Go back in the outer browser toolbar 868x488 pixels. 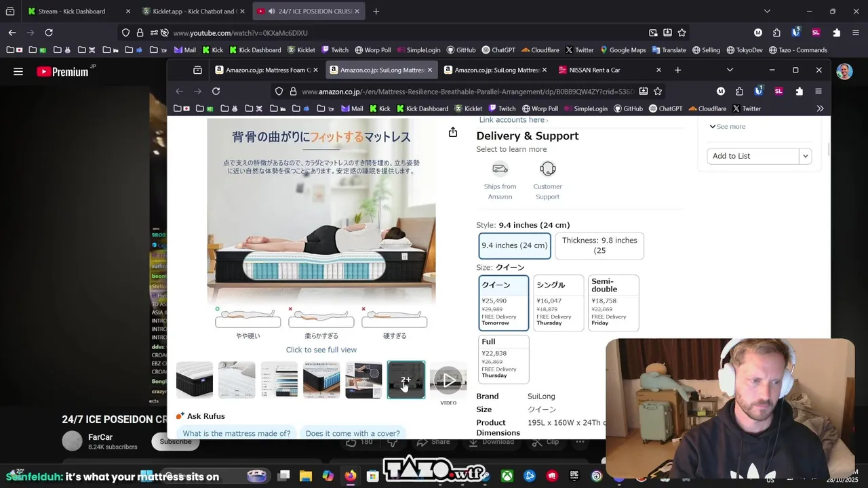12,33
